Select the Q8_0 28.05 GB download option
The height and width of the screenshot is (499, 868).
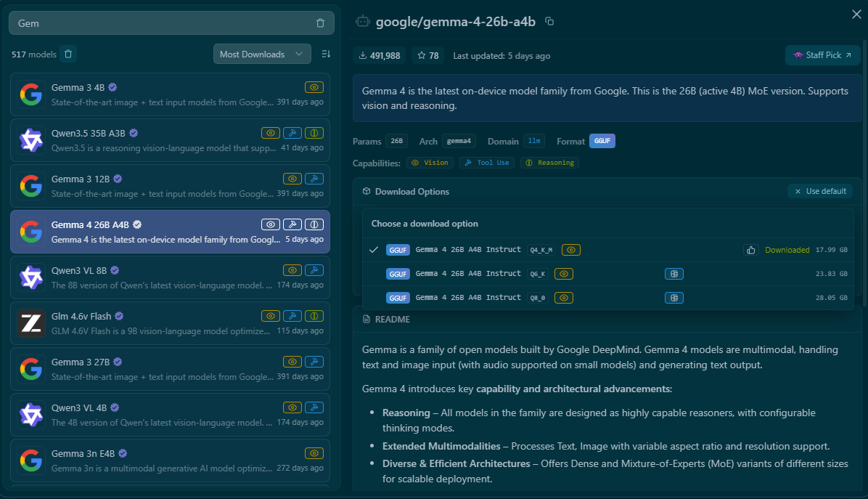608,297
